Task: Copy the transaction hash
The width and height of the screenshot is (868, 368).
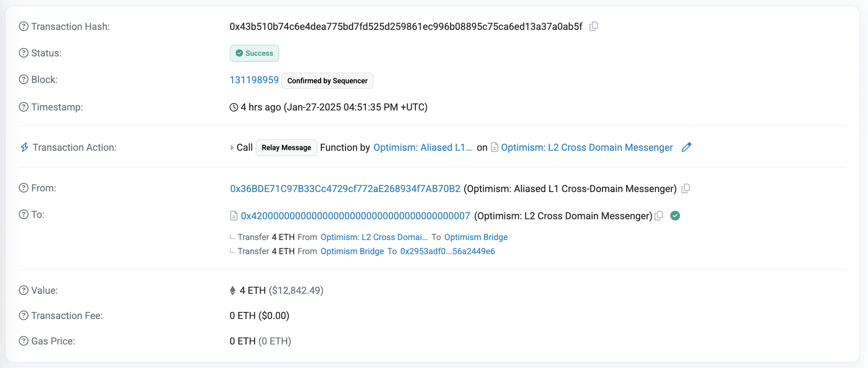Action: click(594, 26)
